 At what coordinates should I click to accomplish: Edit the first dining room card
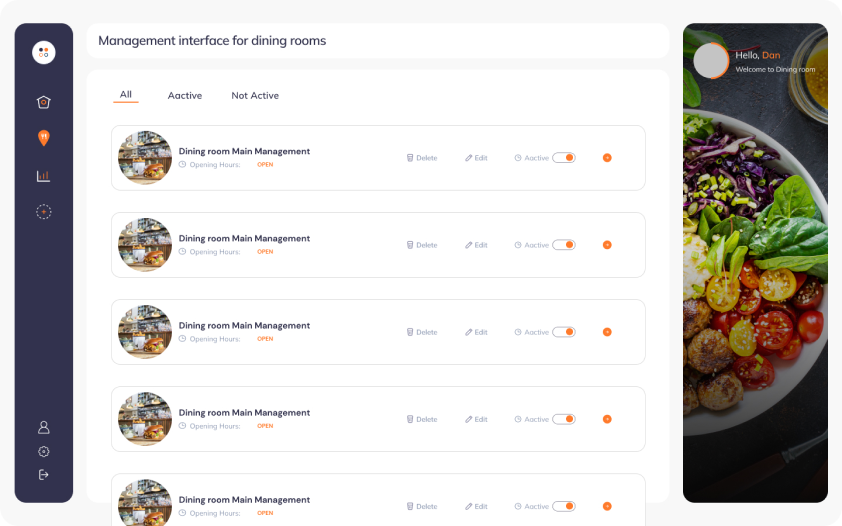tap(476, 158)
